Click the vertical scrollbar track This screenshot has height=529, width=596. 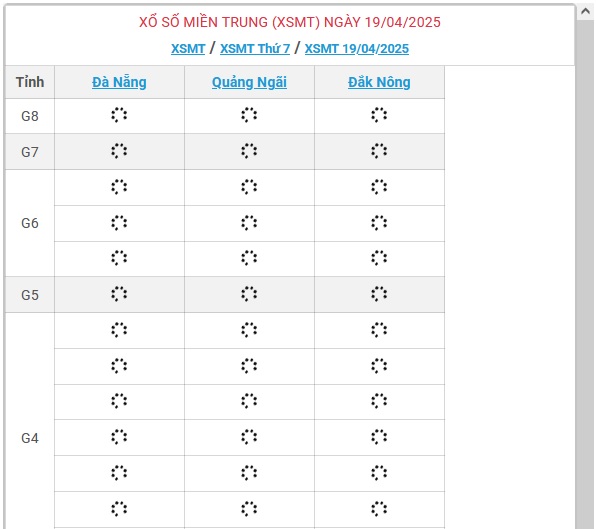[585, 274]
